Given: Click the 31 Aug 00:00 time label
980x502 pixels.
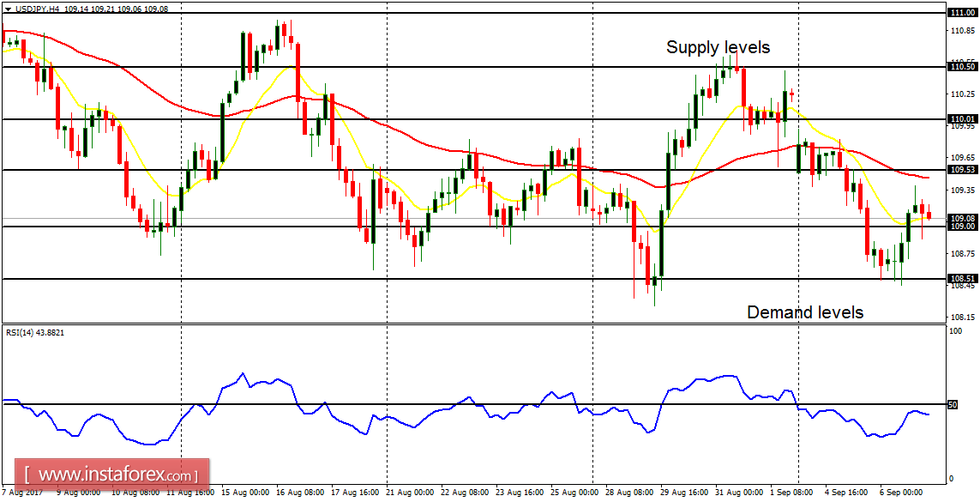Looking at the screenshot, I should (x=738, y=493).
